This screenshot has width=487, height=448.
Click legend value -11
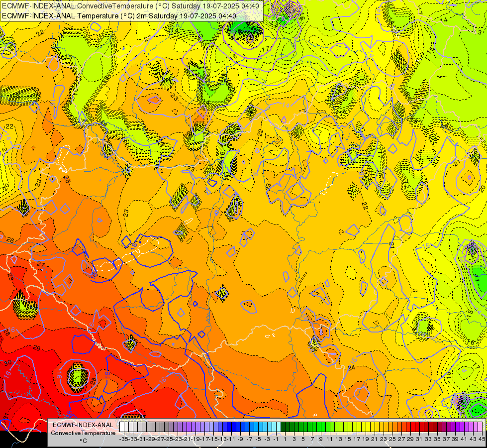coord(231,440)
